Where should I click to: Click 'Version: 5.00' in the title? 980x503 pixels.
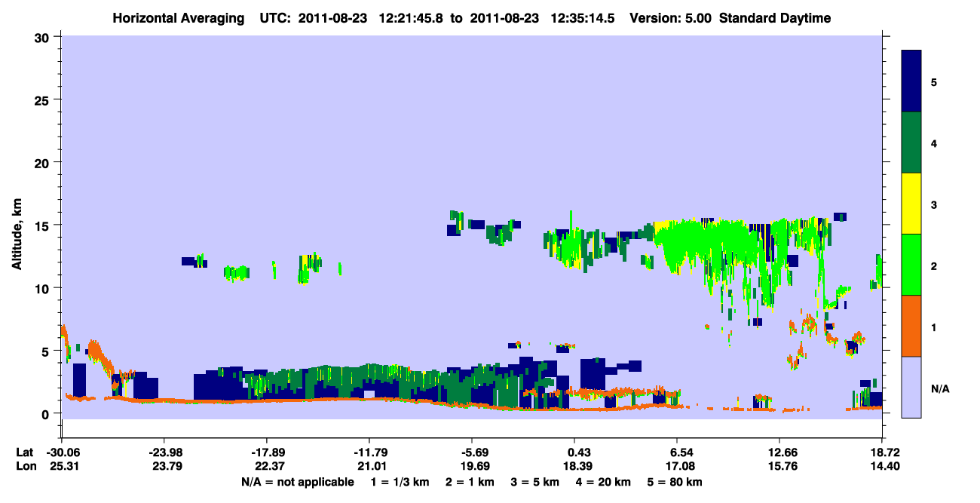point(672,18)
